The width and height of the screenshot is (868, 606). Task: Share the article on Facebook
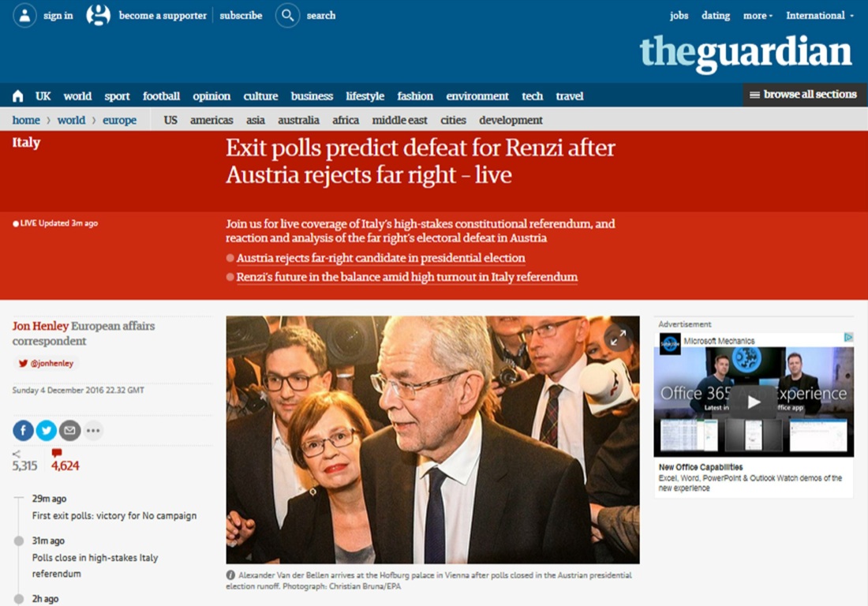(x=23, y=430)
